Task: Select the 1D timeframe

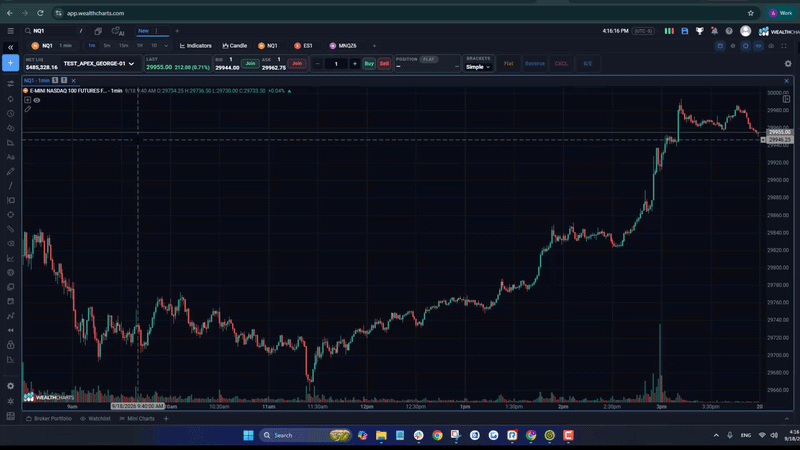Action: [x=154, y=46]
